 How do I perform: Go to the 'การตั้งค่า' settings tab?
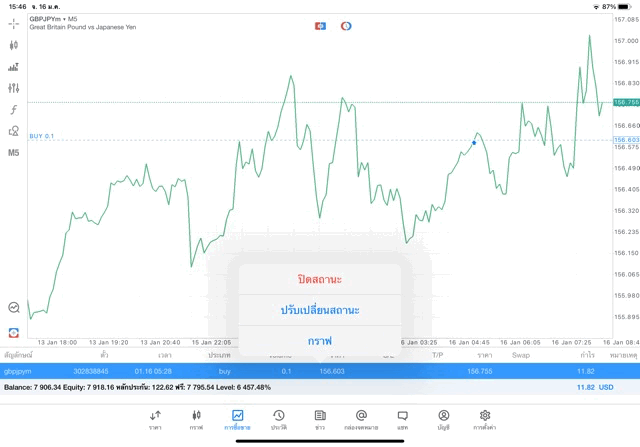(x=485, y=419)
